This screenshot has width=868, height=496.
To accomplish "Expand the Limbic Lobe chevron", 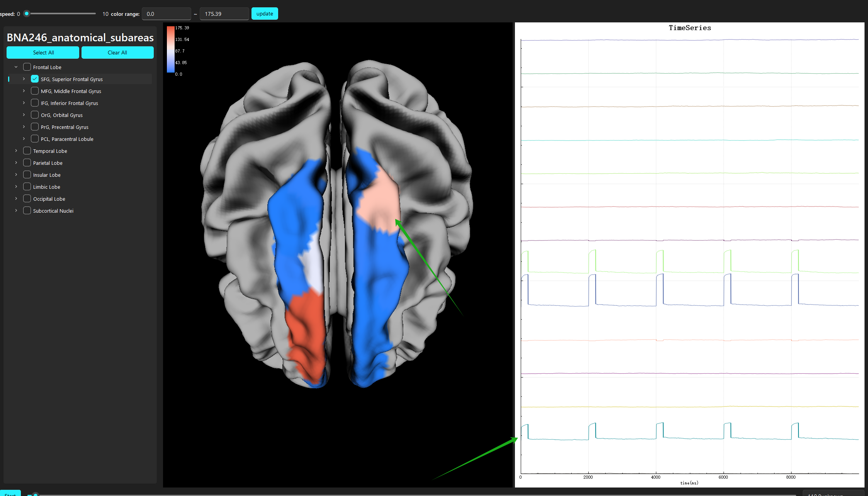I will click(x=16, y=186).
